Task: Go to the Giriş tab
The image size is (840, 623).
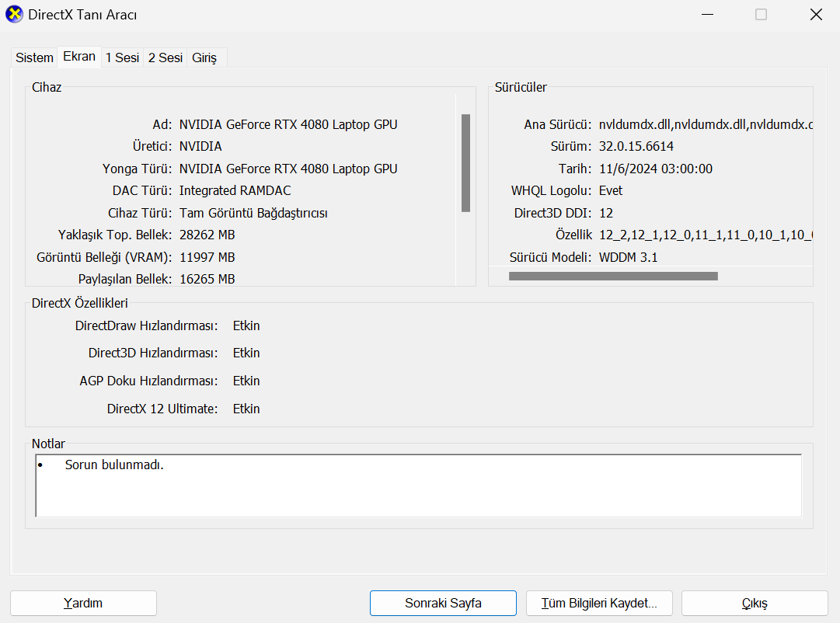Action: pyautogui.click(x=204, y=57)
